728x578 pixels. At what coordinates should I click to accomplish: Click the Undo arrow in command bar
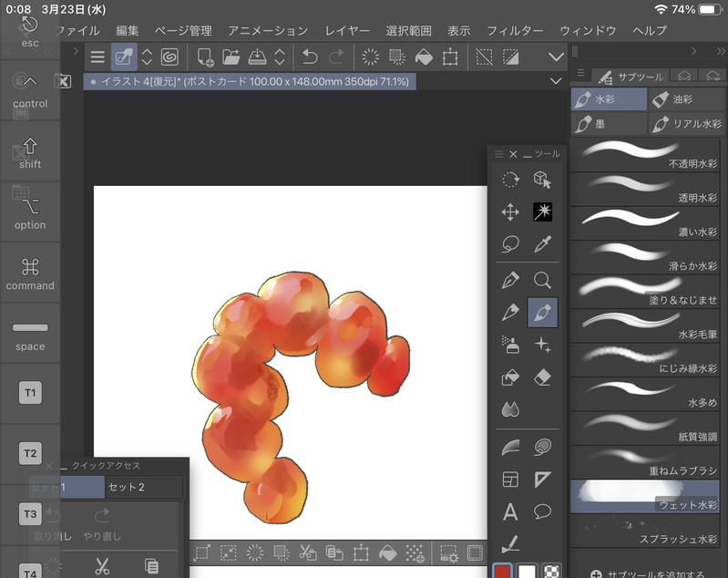310,57
